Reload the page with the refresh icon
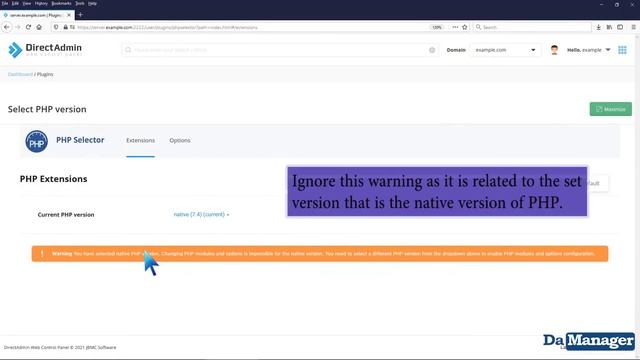The height and width of the screenshot is (360, 640). pos(28,27)
